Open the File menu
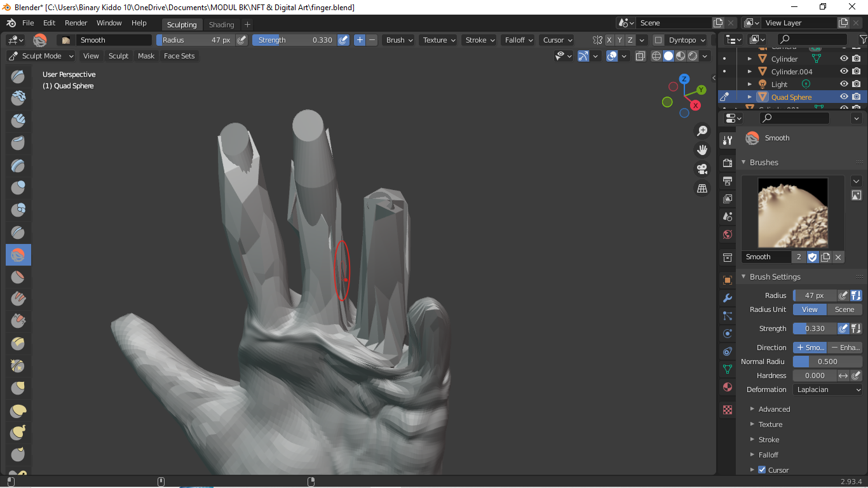The image size is (868, 488). pyautogui.click(x=28, y=23)
